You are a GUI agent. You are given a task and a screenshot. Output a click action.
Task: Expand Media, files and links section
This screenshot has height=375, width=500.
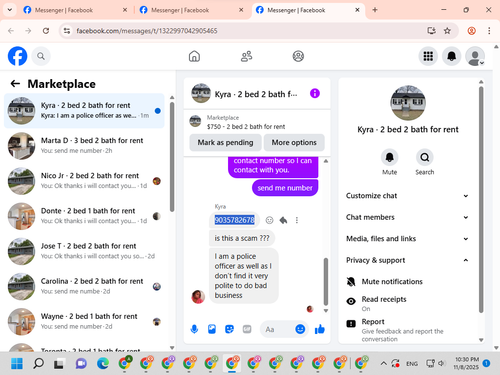(407, 239)
